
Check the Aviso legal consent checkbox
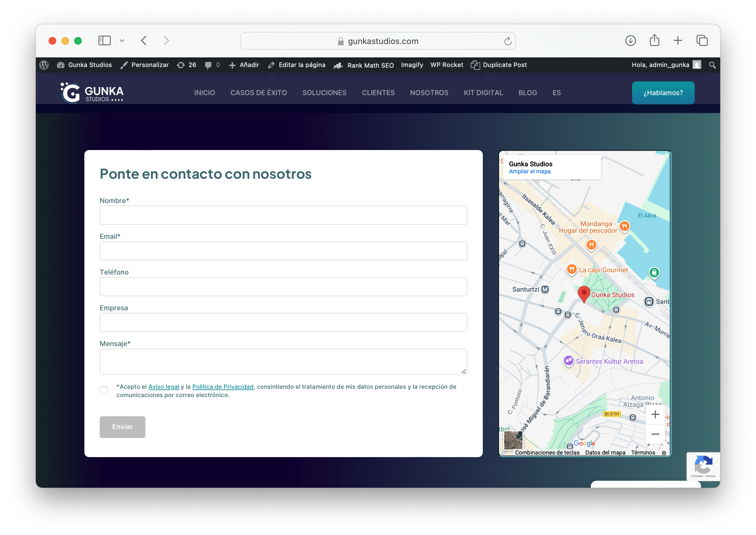pos(104,390)
